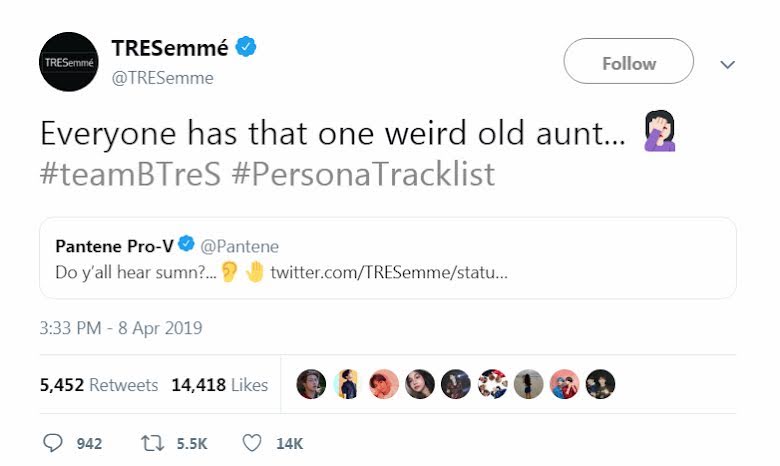Click the ear emoji in quoted tweet
Image resolution: width=780 pixels, height=466 pixels.
[229, 272]
